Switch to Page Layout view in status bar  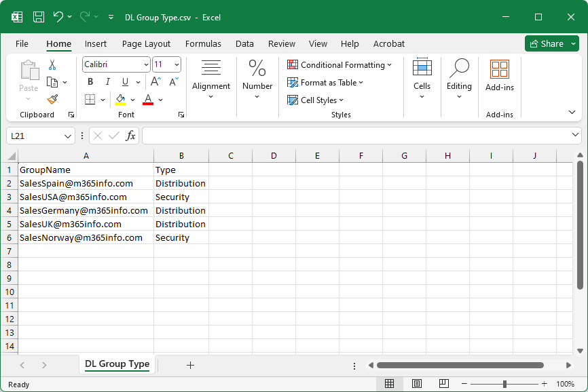tap(417, 383)
